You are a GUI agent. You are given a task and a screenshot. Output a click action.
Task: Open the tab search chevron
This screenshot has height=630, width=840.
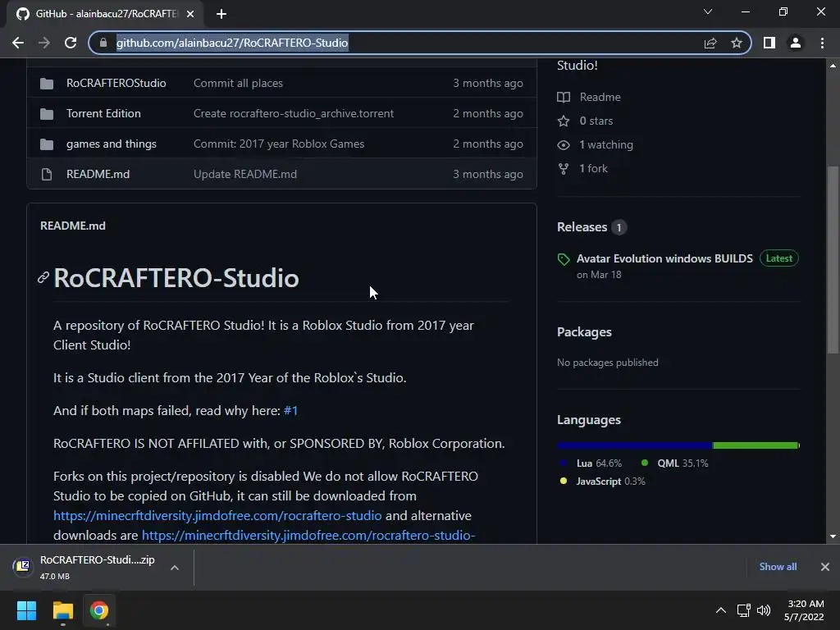tap(708, 11)
